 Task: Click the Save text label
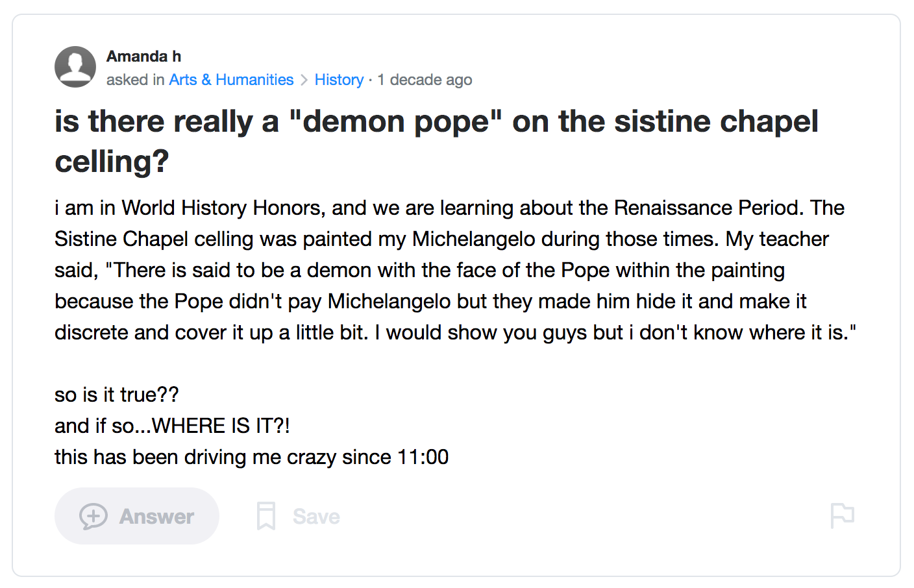click(x=316, y=517)
